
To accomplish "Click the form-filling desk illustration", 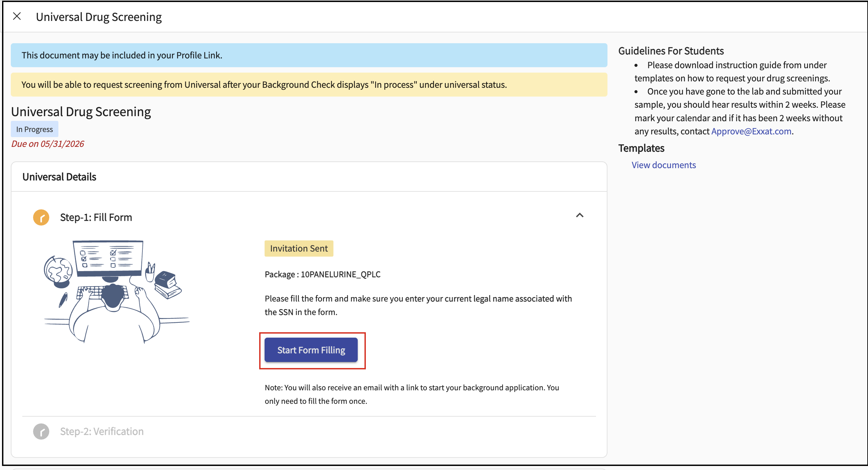I will click(x=117, y=292).
